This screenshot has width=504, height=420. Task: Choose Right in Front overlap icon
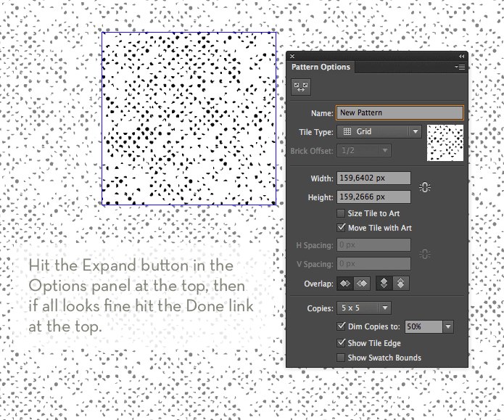click(x=362, y=284)
